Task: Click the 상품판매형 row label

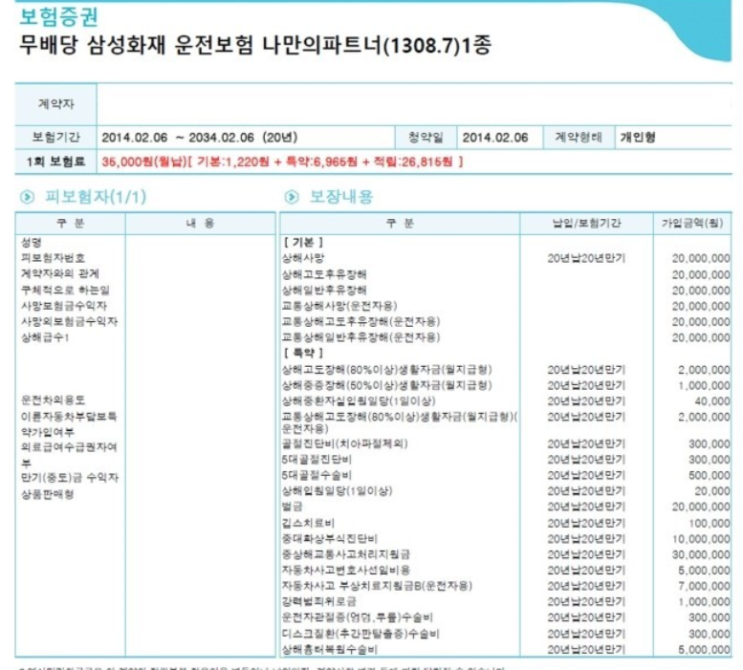Action: coord(47,494)
